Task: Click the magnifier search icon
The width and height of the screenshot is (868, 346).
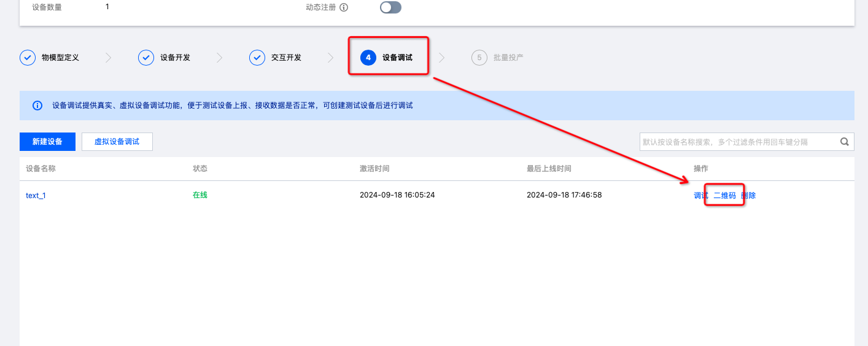Action: click(845, 142)
